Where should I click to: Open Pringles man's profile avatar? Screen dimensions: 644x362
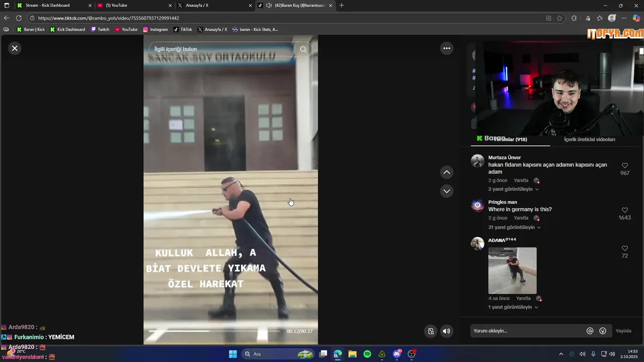point(477,206)
